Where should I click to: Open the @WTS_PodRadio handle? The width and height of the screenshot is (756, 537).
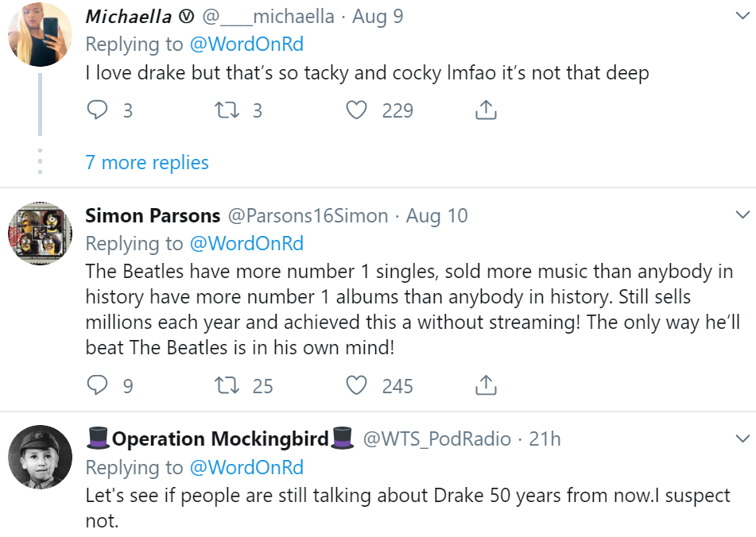pyautogui.click(x=436, y=439)
